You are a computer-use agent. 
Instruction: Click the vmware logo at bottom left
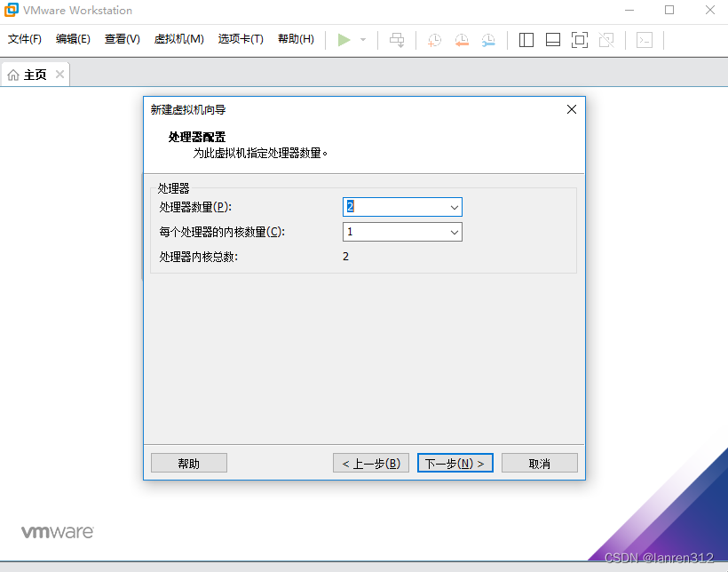[x=58, y=532]
